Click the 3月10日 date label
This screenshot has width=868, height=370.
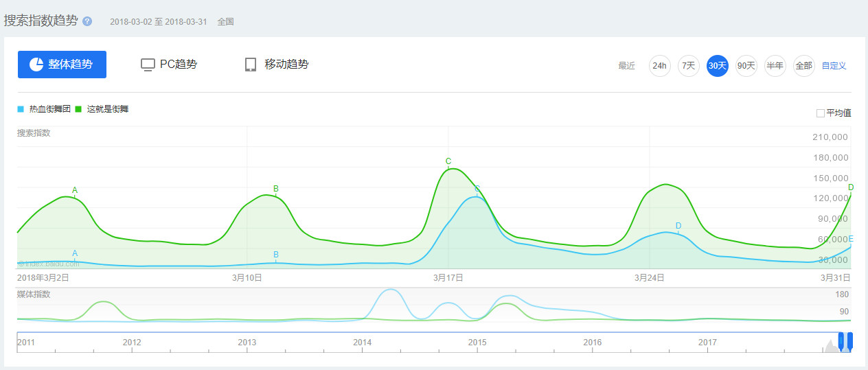click(x=247, y=278)
